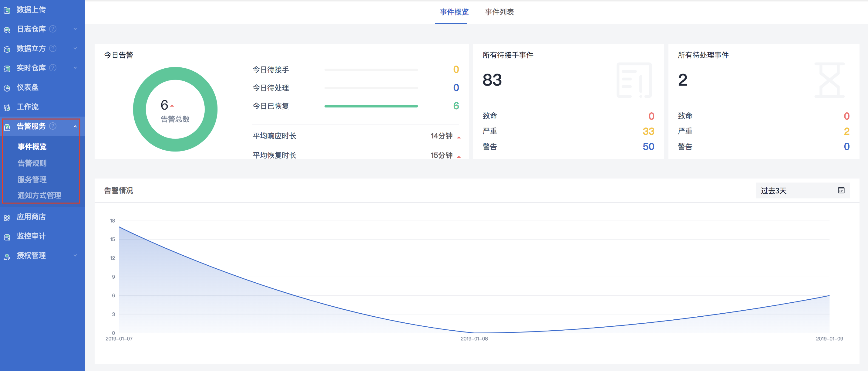
Task: Click the document icon in 所有待接手事件 card
Action: click(634, 80)
